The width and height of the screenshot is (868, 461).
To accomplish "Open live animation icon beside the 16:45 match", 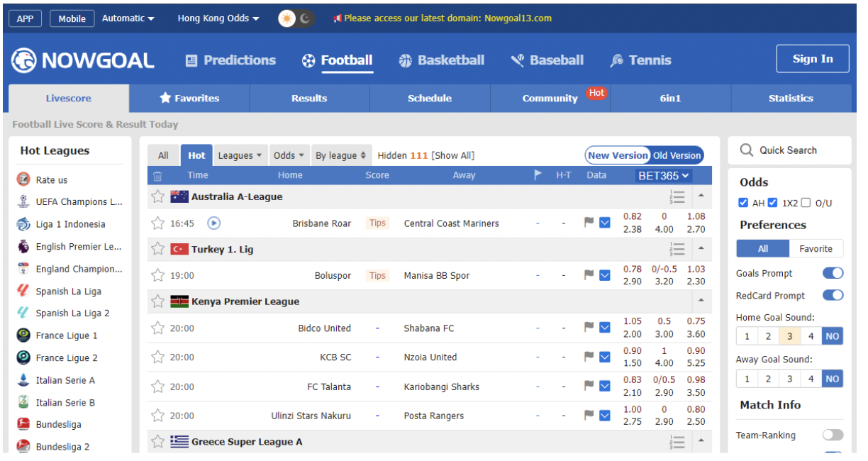I will click(x=213, y=223).
